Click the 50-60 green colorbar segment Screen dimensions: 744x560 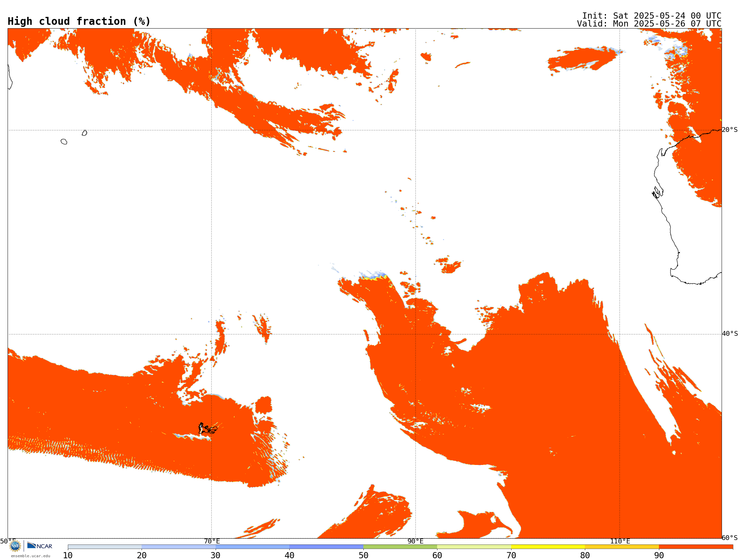(x=400, y=547)
